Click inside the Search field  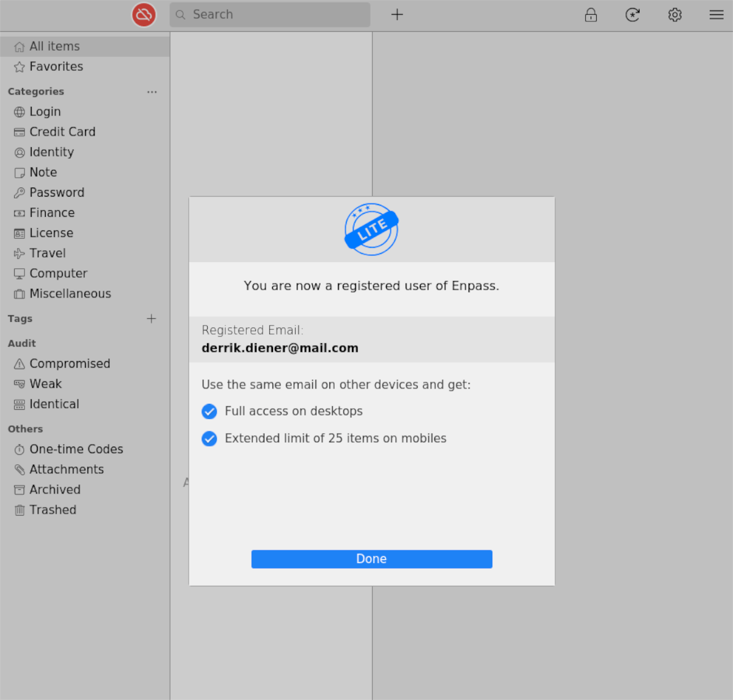[x=269, y=14]
